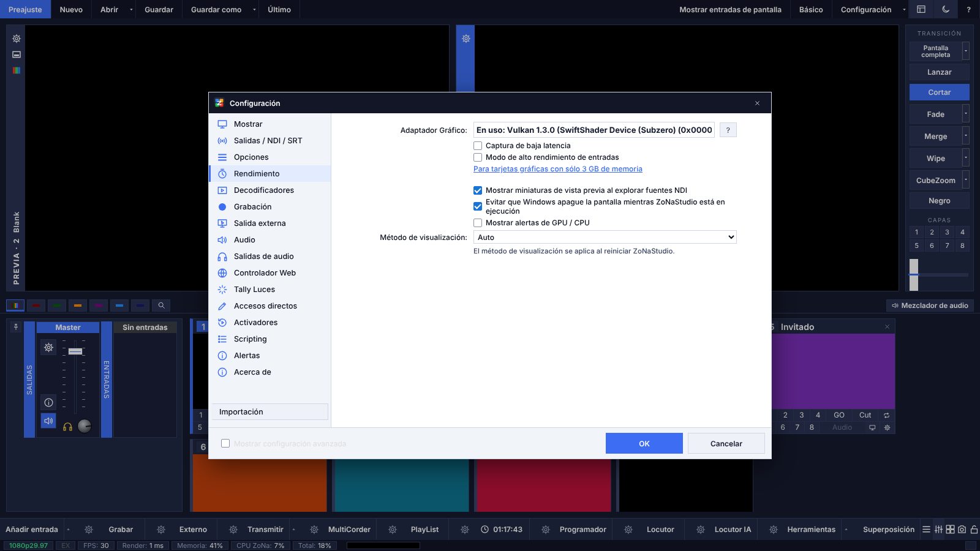Adjust the Master volume fader

[75, 351]
